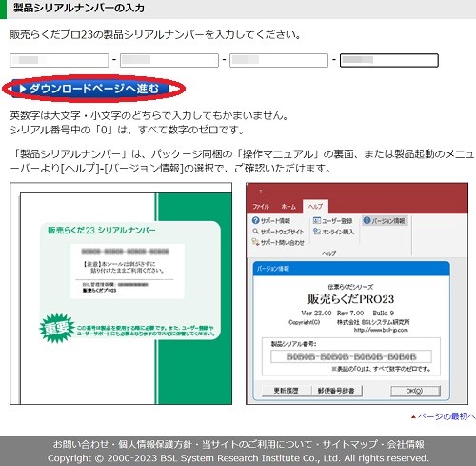
Task: Select the ヘルプ tab in the screenshot ribbon
Action: [315, 207]
